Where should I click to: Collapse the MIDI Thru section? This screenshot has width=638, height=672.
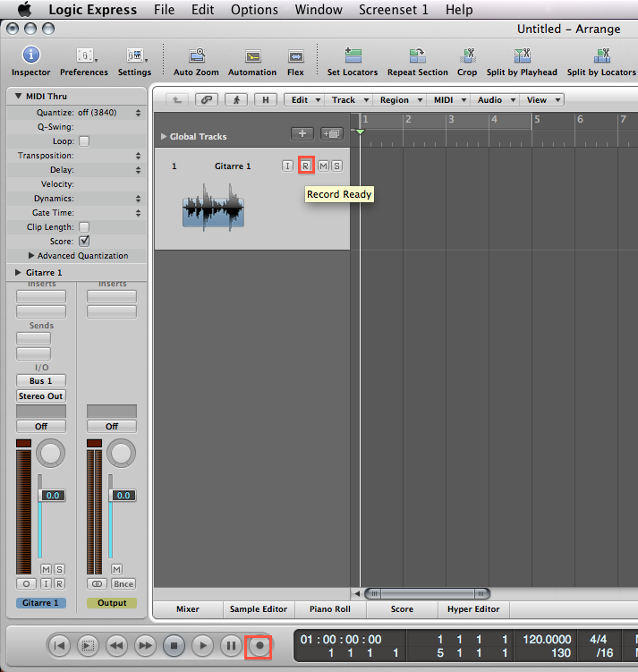coord(18,96)
